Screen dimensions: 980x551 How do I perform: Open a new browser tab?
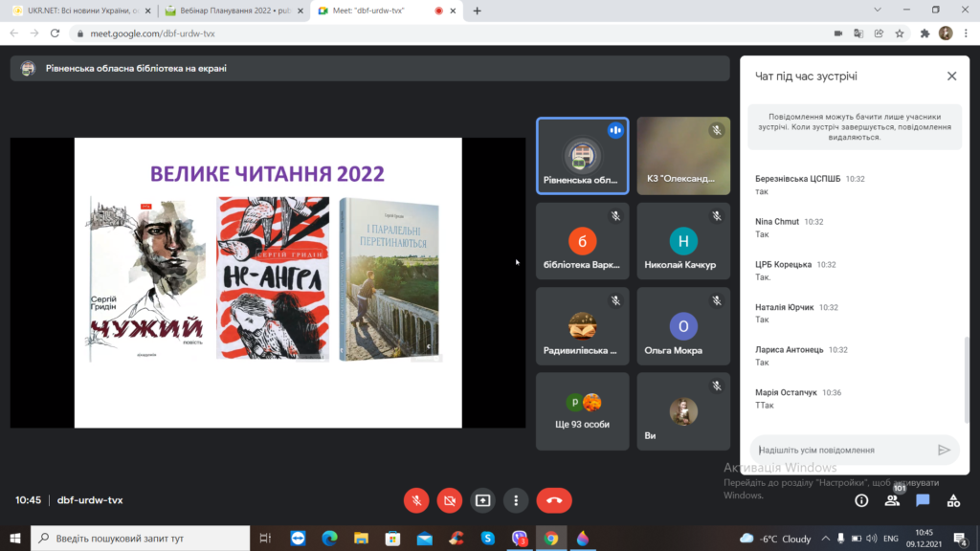click(x=477, y=11)
